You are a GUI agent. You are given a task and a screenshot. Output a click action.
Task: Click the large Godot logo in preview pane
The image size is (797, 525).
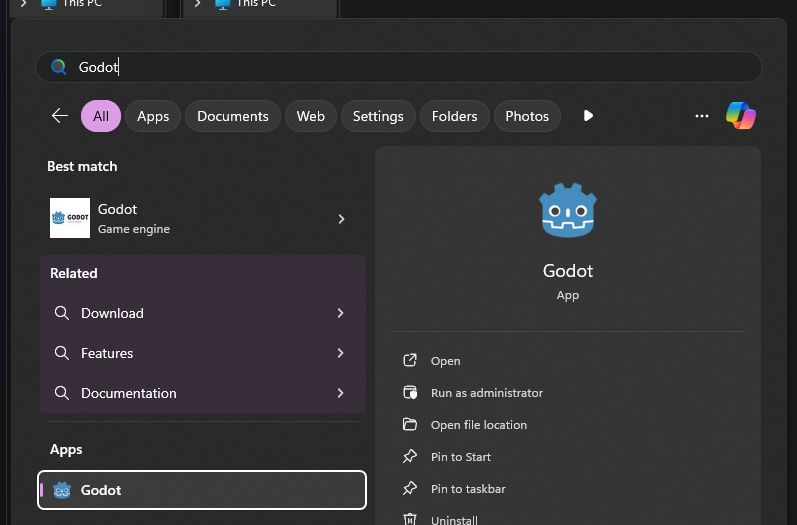(x=568, y=210)
